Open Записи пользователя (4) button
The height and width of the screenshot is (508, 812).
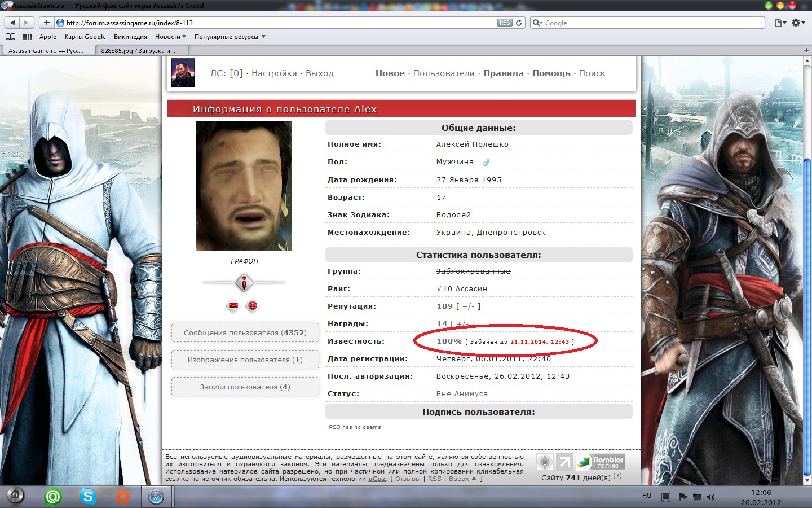tap(245, 387)
